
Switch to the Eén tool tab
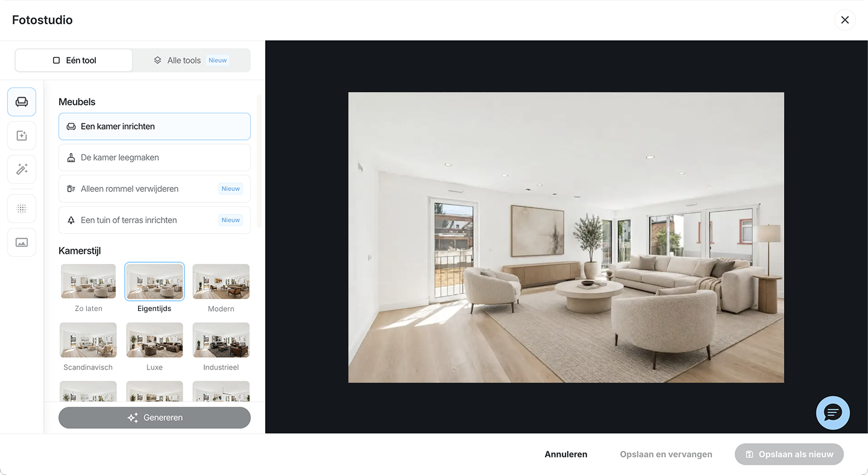click(74, 60)
